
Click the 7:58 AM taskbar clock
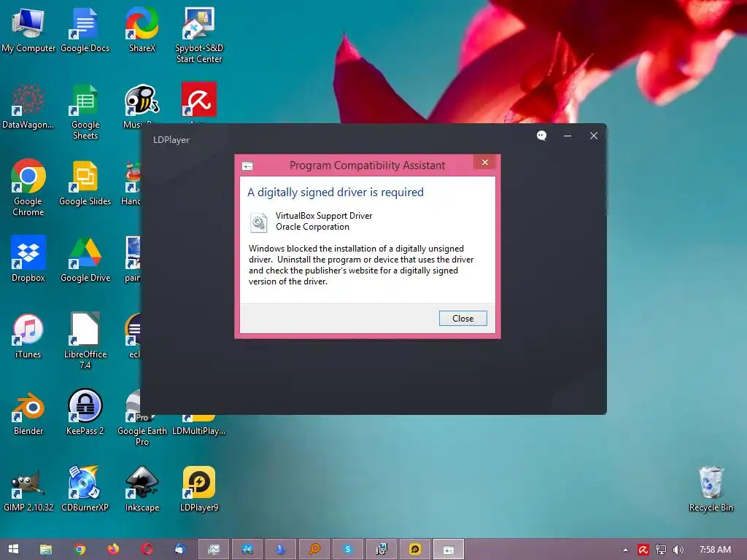pos(715,550)
